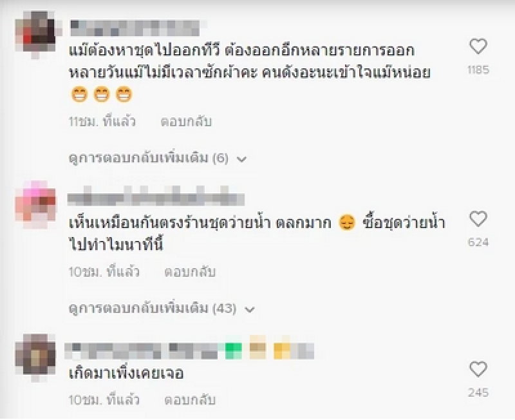
Task: Open the pink pixelated avatar profile
Action: (x=36, y=204)
